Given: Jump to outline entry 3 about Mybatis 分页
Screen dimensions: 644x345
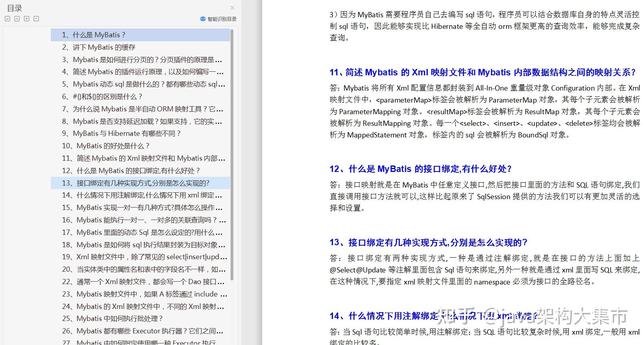Looking at the screenshot, I should [140, 60].
